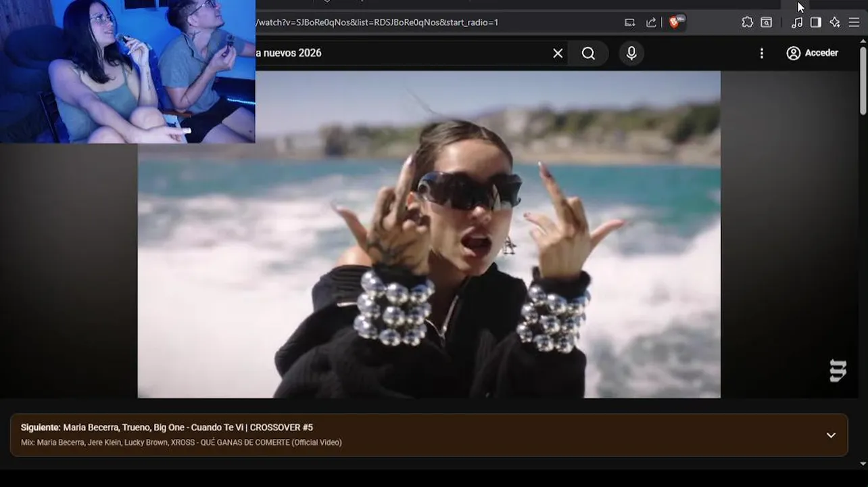
Task: Click the browser address bar URL
Action: (x=377, y=22)
